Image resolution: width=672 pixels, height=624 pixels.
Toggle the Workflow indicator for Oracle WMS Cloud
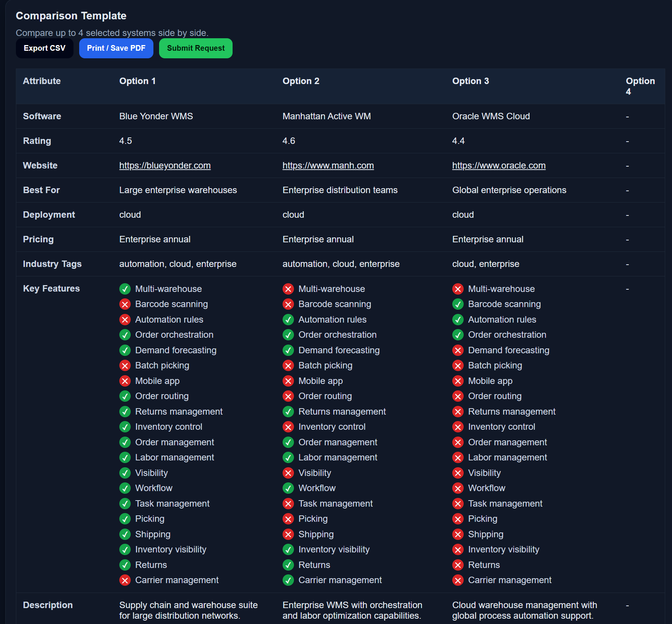click(458, 488)
